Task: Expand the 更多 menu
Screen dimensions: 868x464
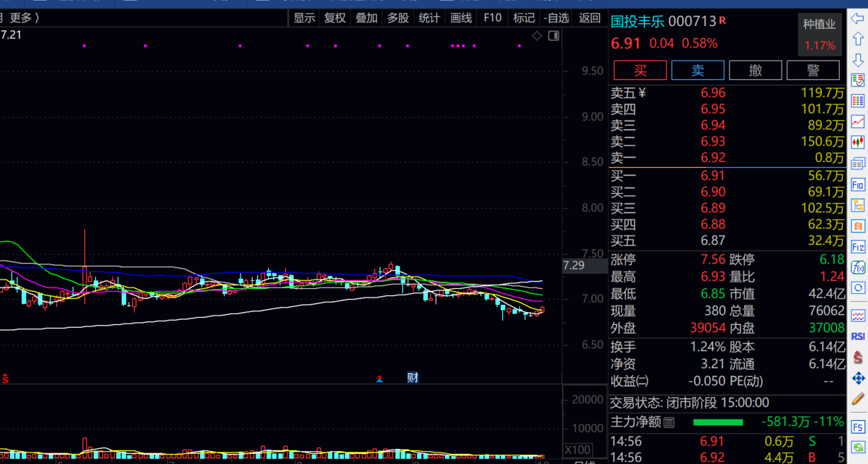Action: click(x=25, y=17)
